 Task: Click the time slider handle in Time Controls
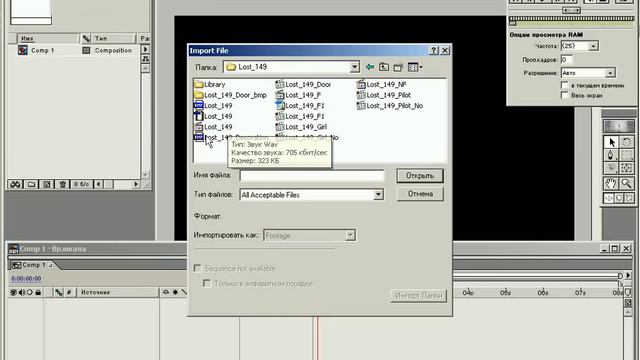(x=513, y=23)
